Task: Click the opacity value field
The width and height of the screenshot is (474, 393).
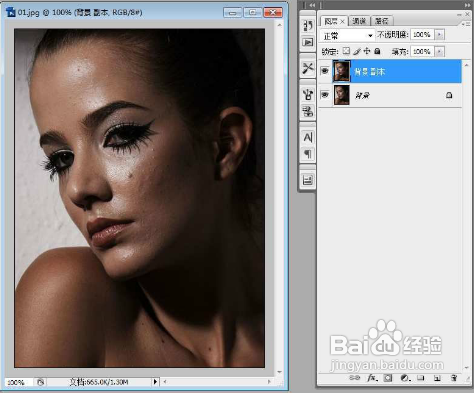Action: [x=422, y=34]
